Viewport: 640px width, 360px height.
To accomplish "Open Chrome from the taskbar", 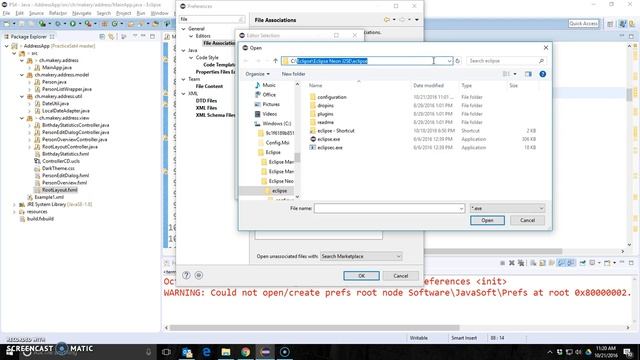I will click(x=245, y=351).
